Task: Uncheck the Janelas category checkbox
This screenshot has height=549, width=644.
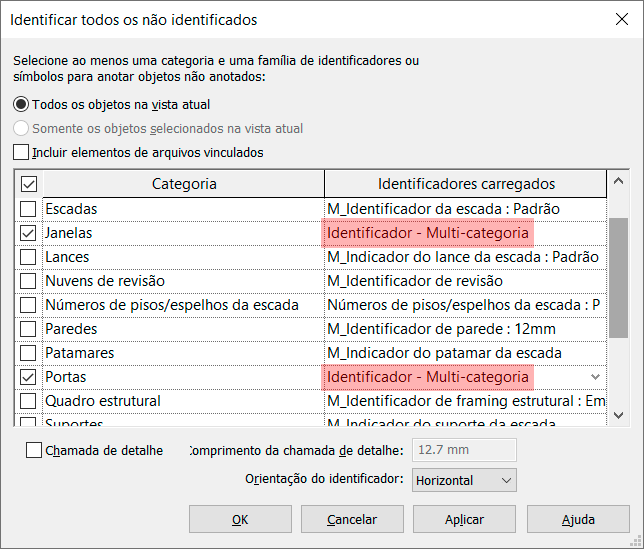Action: click(x=28, y=233)
